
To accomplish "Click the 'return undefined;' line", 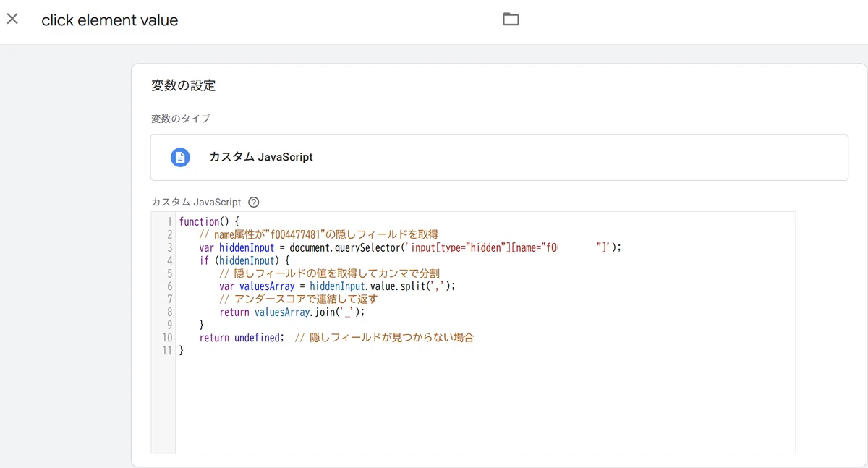I will (x=242, y=338).
